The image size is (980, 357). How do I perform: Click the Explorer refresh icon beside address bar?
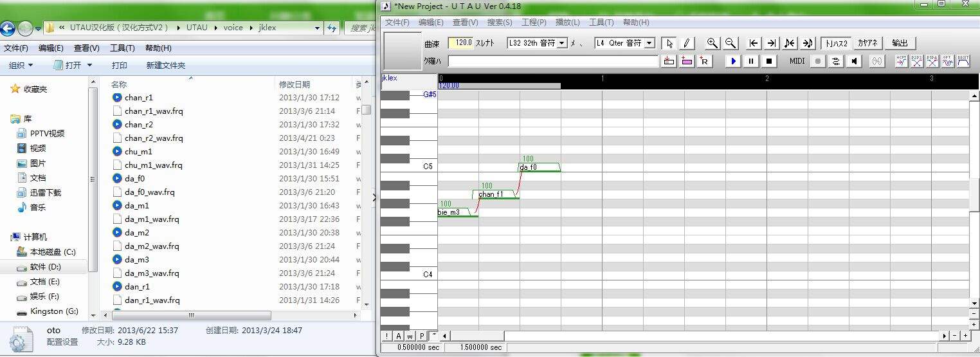(332, 28)
